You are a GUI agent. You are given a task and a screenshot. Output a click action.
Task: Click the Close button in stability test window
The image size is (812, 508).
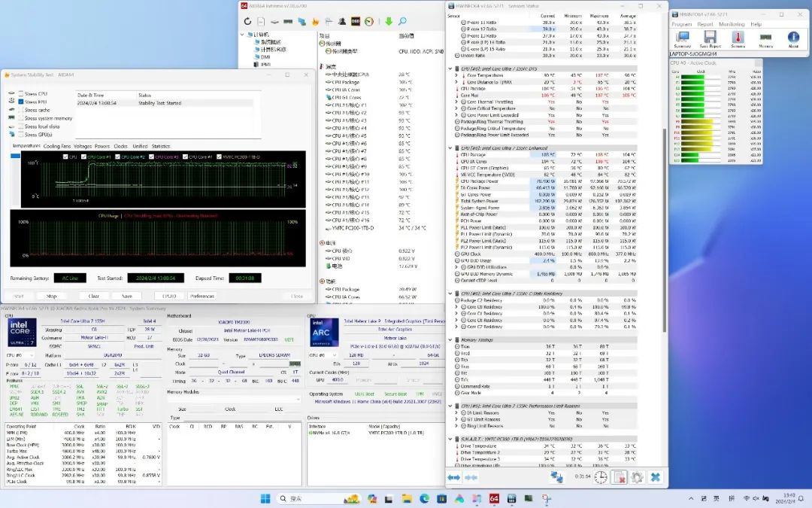click(297, 296)
